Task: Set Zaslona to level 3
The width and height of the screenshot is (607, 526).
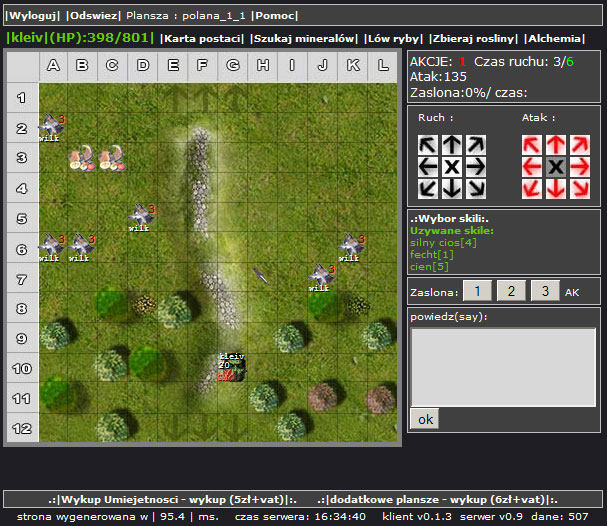Action: [x=545, y=291]
